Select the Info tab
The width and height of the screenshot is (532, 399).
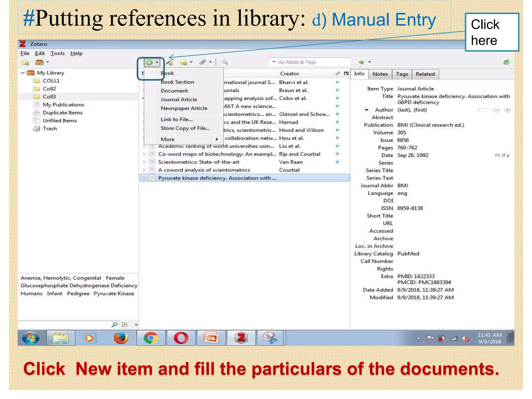[x=359, y=74]
